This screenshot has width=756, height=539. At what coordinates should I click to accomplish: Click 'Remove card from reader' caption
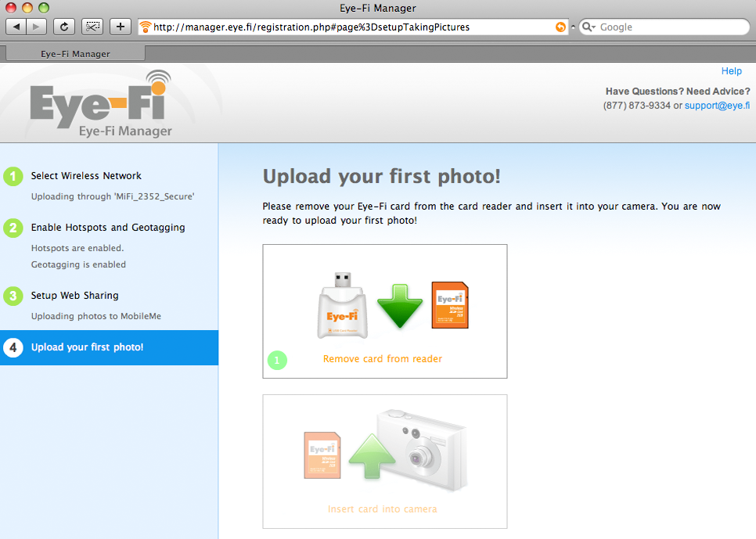click(383, 359)
